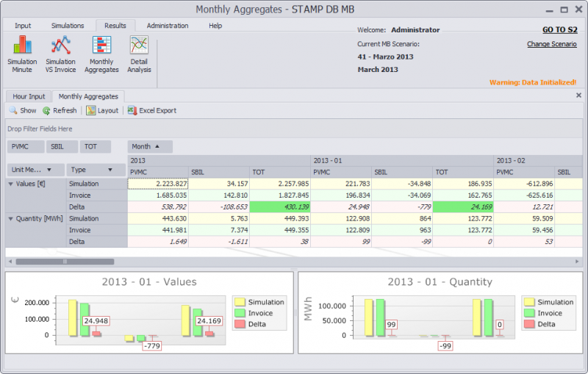Viewport: 588px width, 374px height.
Task: Click the GO TO S2 link
Action: tap(559, 30)
